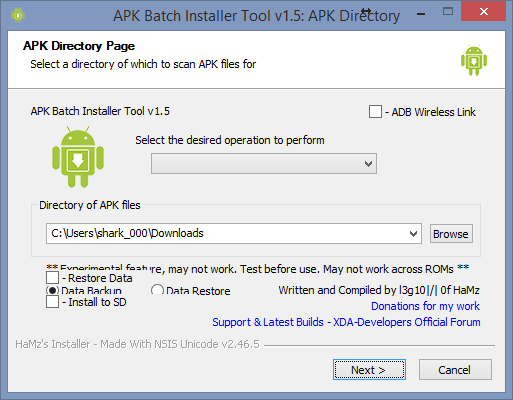Click the 'Directory of APK files' group label
Viewport: 513px width, 400px height.
(90, 205)
